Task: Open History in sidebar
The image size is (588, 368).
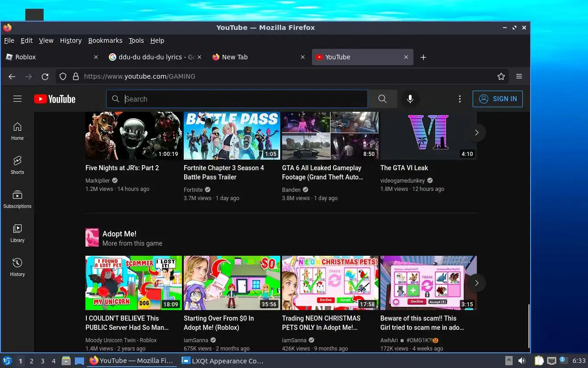Action: click(x=17, y=267)
